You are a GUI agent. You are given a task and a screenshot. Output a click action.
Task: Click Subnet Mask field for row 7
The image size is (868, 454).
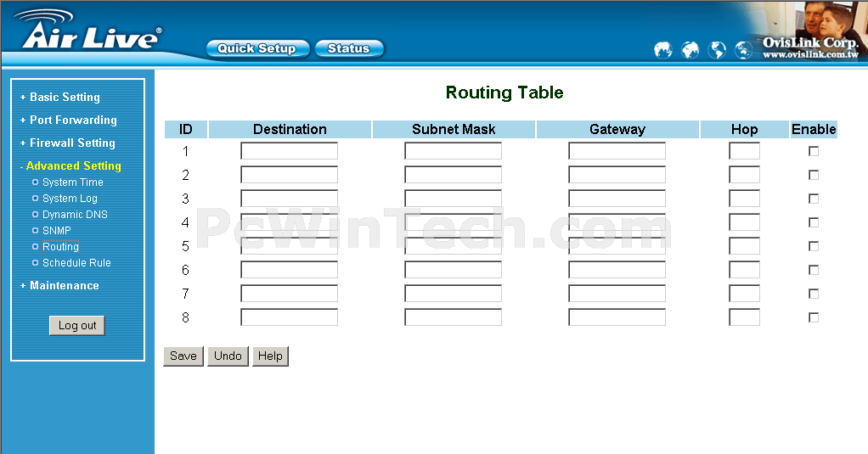453,294
